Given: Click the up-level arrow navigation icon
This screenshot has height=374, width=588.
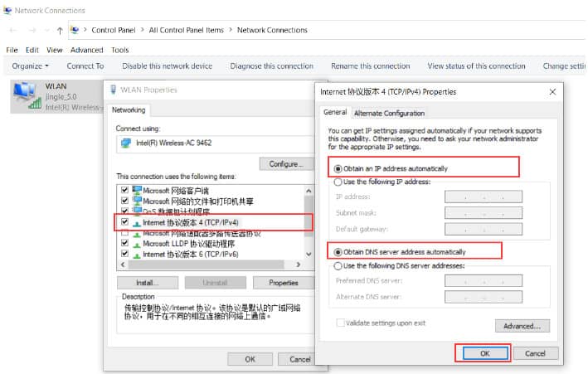Looking at the screenshot, I should (59, 30).
